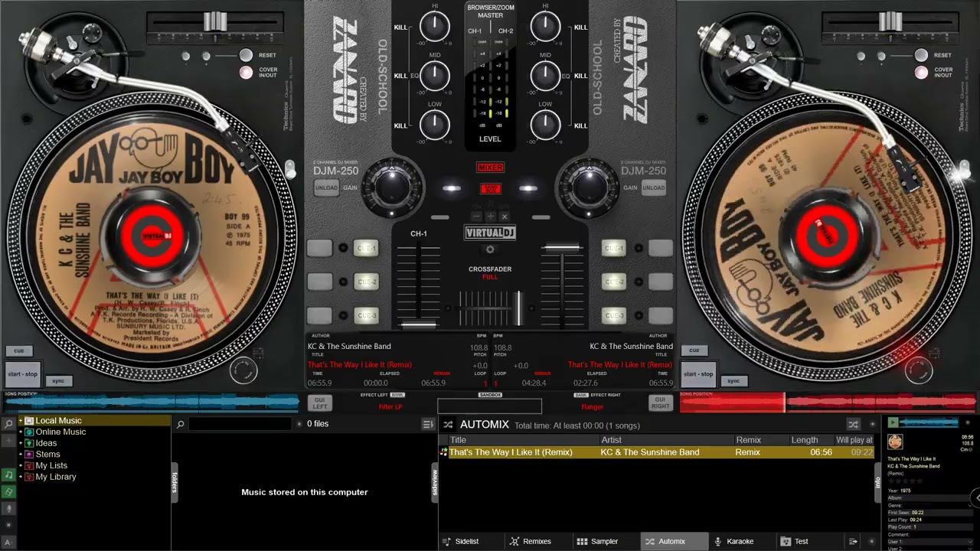Screen dimensions: 980x551
Task: Click the VirtualDJ logo in the mixer
Action: 490,233
